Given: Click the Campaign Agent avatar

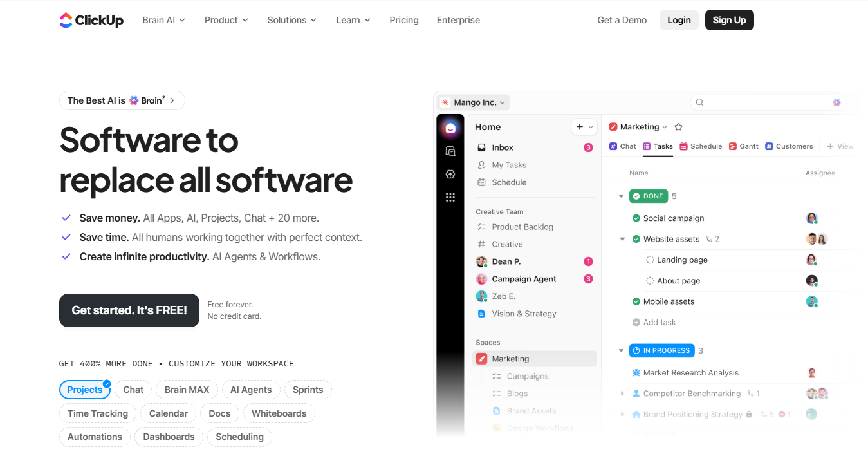Looking at the screenshot, I should coord(481,279).
